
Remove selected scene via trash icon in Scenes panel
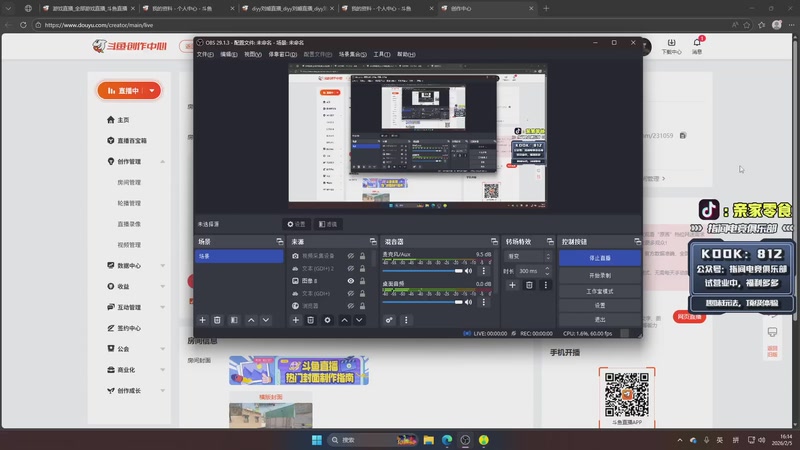[217, 320]
